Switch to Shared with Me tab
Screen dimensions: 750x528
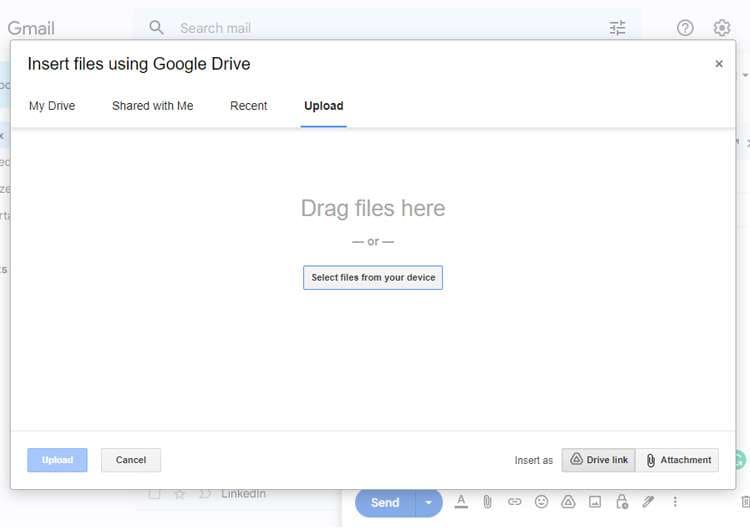click(153, 106)
